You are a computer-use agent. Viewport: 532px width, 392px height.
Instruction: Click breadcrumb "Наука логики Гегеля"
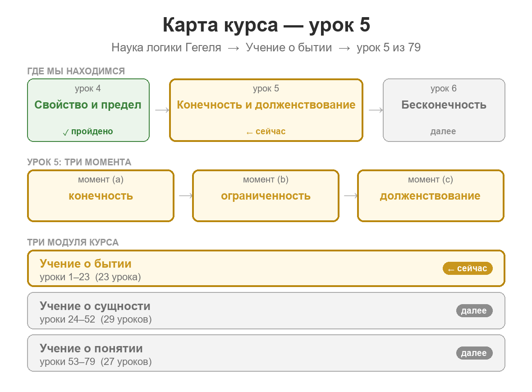point(166,47)
